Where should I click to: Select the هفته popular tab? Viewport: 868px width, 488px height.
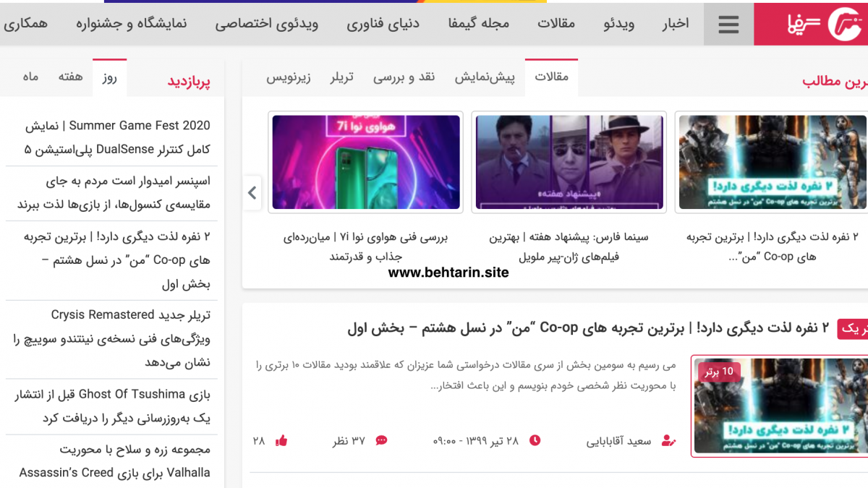click(71, 77)
